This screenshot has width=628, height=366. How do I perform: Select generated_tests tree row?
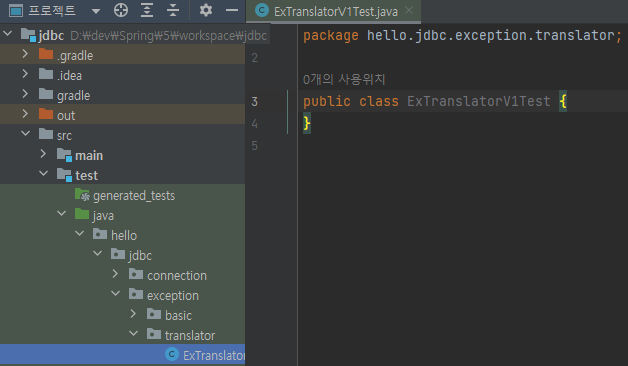123,195
